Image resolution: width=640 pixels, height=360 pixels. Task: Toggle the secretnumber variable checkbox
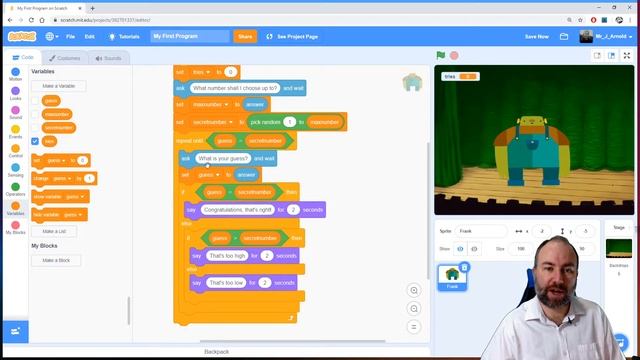pos(35,128)
